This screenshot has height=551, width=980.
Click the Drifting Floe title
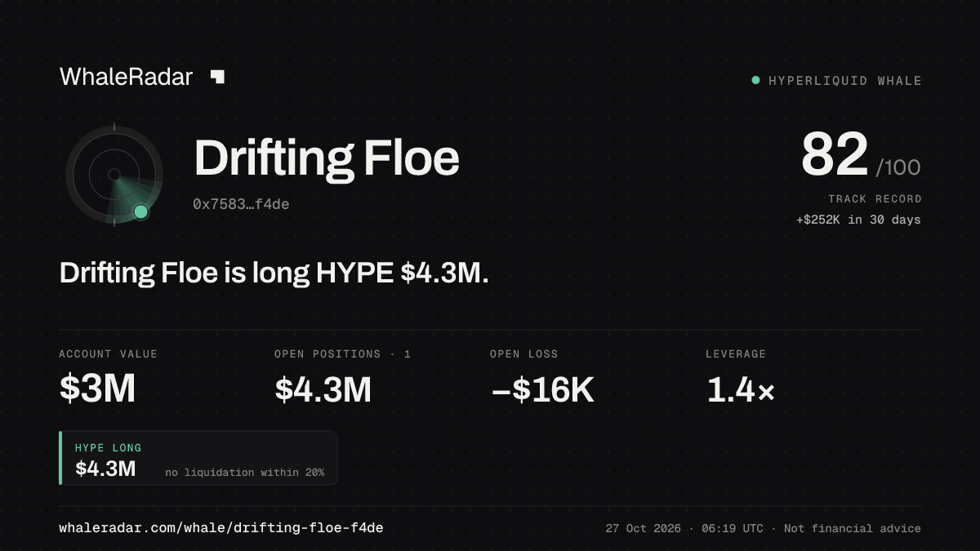327,158
